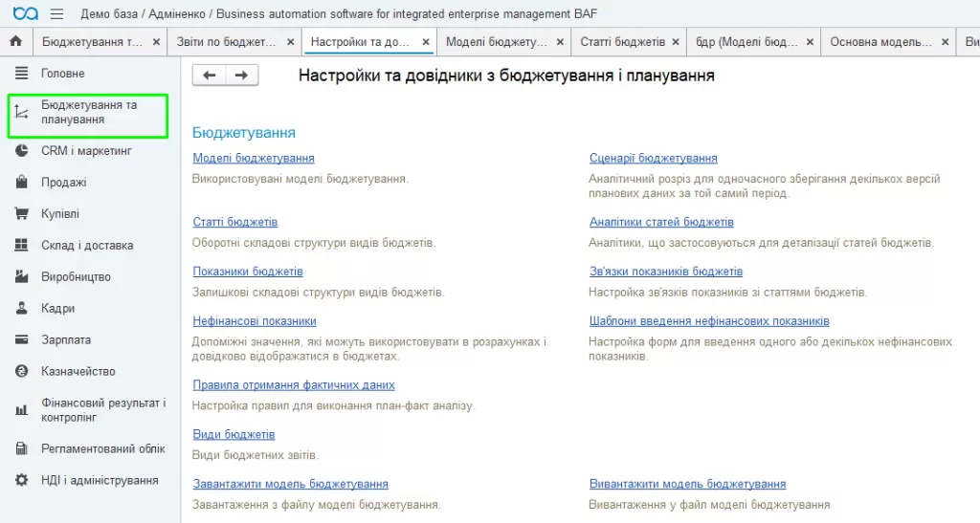The width and height of the screenshot is (980, 523).
Task: Switch to the Моделі бюджету tab
Action: click(497, 42)
